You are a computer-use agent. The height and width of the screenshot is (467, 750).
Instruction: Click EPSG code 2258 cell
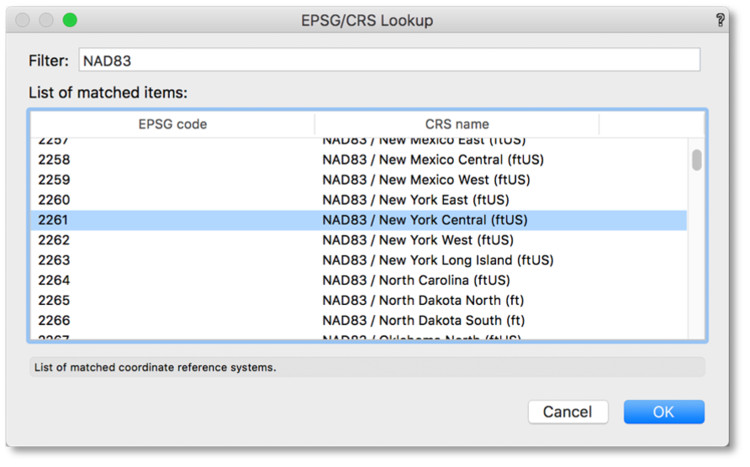(54, 160)
